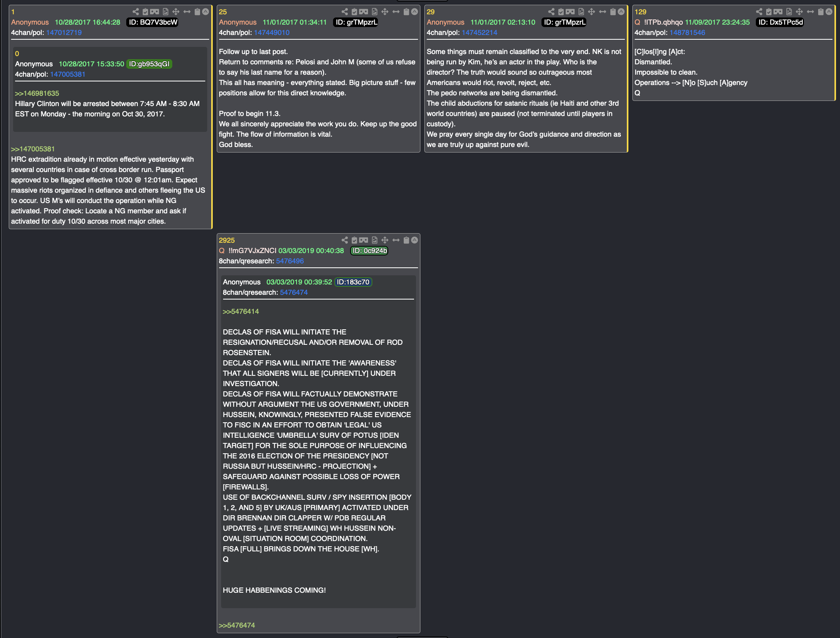Click the ID: grTMpzrL badge on post 25
840x638 pixels.
coord(356,22)
